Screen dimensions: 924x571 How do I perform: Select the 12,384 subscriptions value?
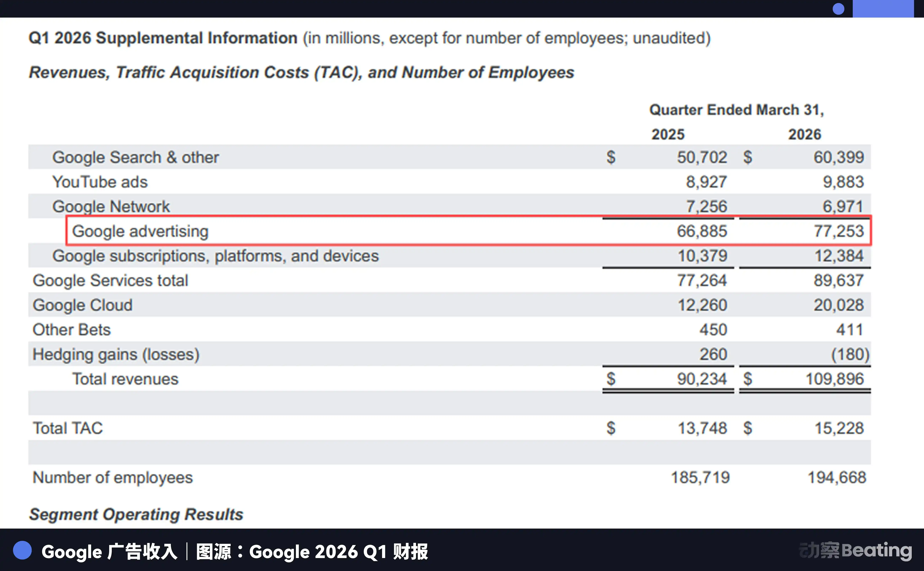tap(839, 256)
